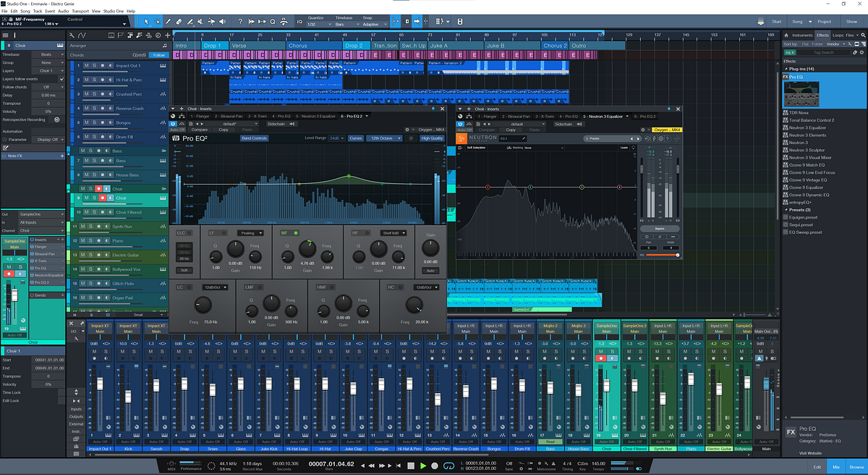Solo the Reverse Crash track
The width and height of the screenshot is (868, 475).
[94, 109]
